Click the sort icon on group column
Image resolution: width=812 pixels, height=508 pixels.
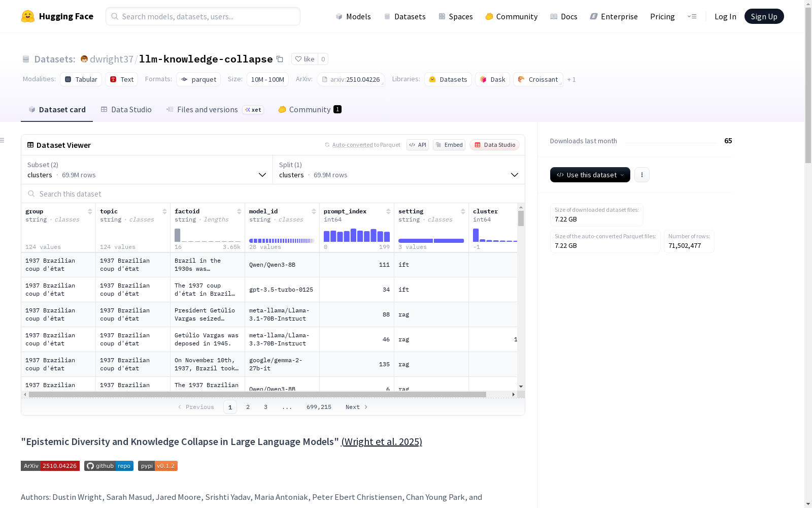[90, 211]
